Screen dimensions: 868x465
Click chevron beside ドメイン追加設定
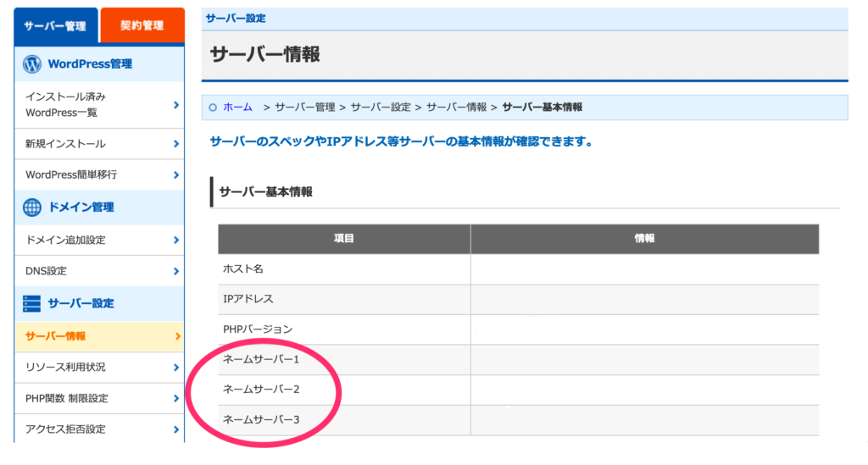pos(176,240)
